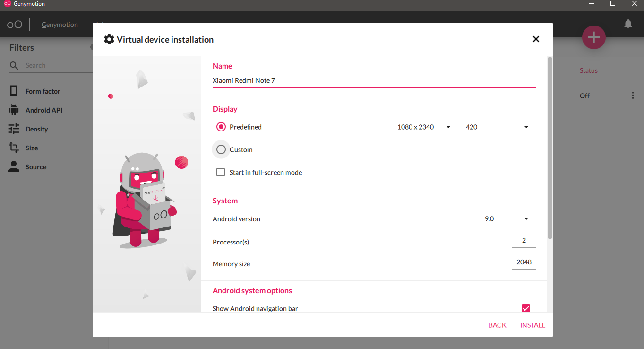Open the Form factor filter
Viewport: 644px width, 349px height.
pyautogui.click(x=43, y=91)
